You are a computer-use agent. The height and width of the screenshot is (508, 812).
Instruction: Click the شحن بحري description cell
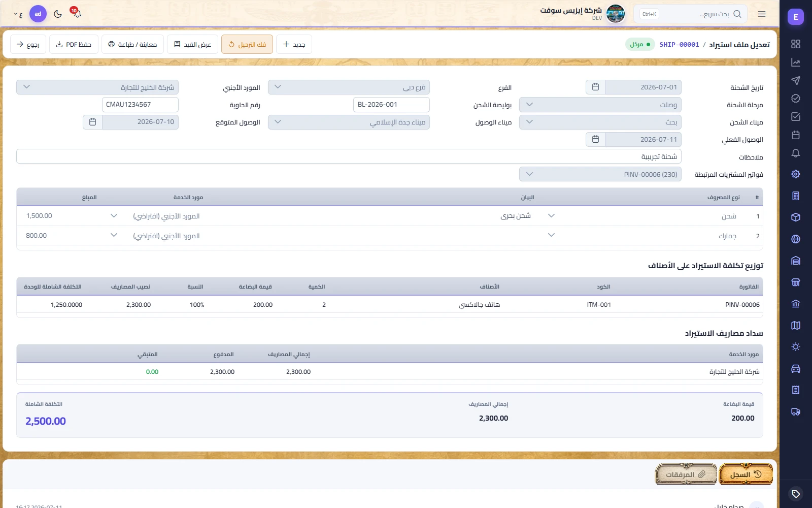(516, 216)
